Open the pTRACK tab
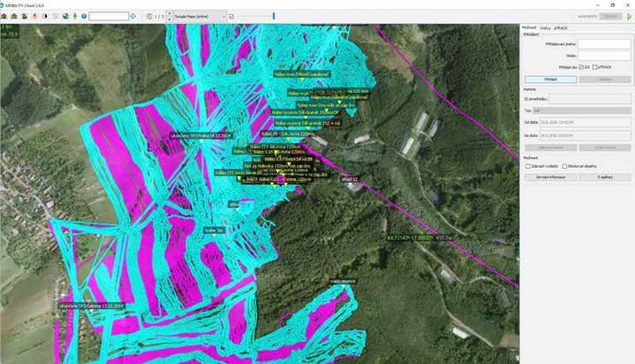This screenshot has height=364, width=635. point(560,28)
